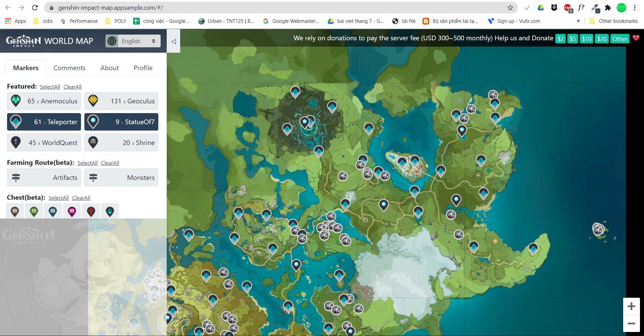Click the $10 donate button
The height and width of the screenshot is (336, 644).
[x=587, y=39]
